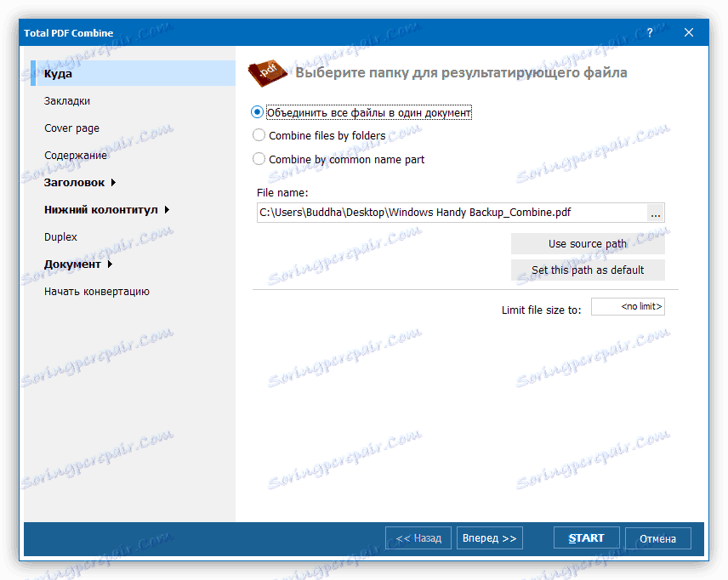Viewport: 728px width, 580px height.
Task: Select Combine by common name part
Action: (x=259, y=159)
